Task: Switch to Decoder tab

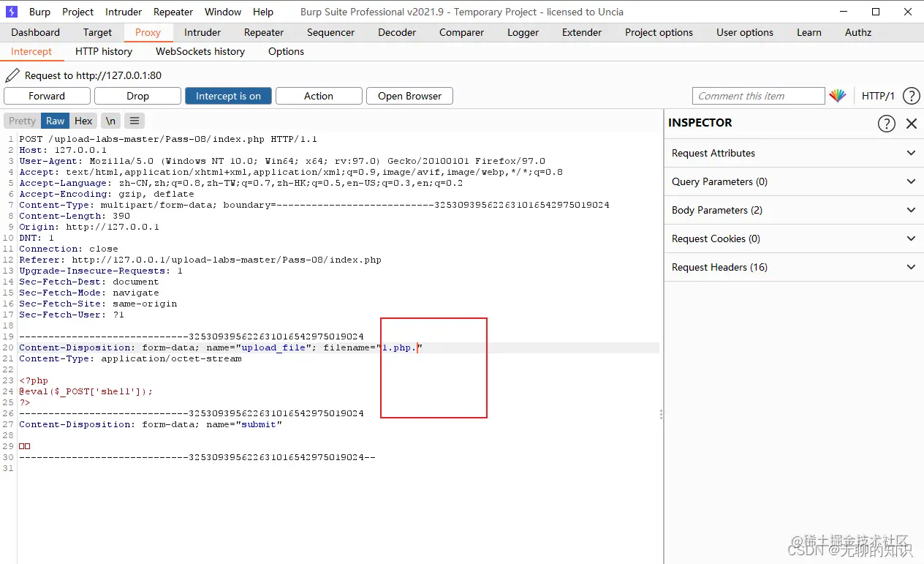Action: (397, 32)
